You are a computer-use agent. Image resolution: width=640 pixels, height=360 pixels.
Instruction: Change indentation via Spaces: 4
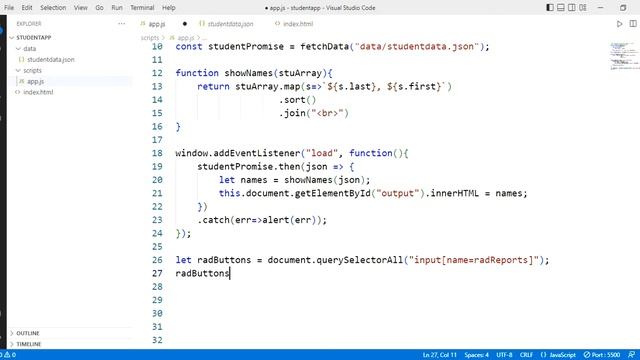coord(476,355)
